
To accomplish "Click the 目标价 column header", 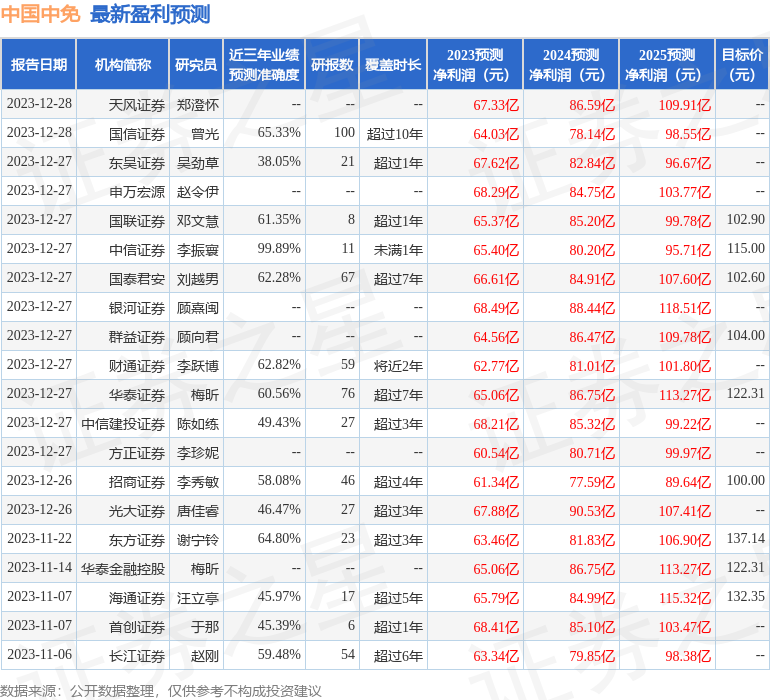I will tap(742, 64).
